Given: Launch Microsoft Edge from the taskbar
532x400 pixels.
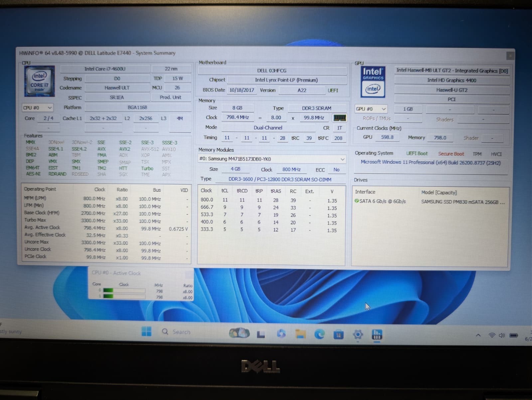Looking at the screenshot, I should [320, 334].
